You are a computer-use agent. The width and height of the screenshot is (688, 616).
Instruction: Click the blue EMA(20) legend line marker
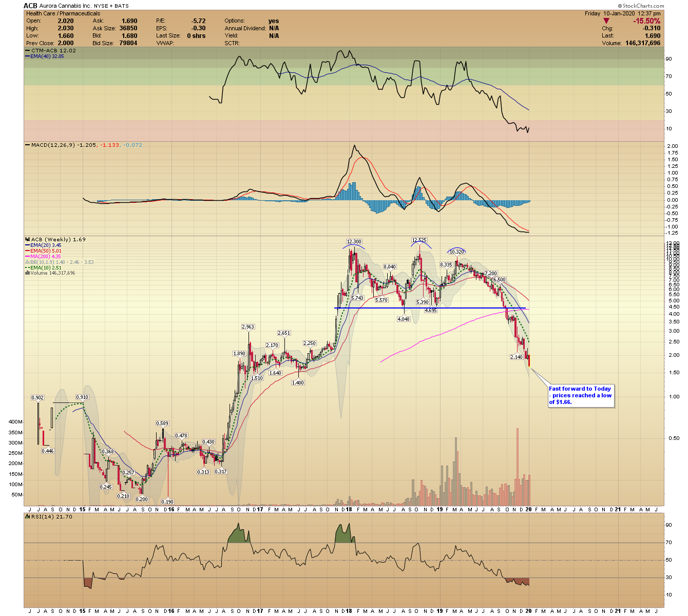point(28,245)
